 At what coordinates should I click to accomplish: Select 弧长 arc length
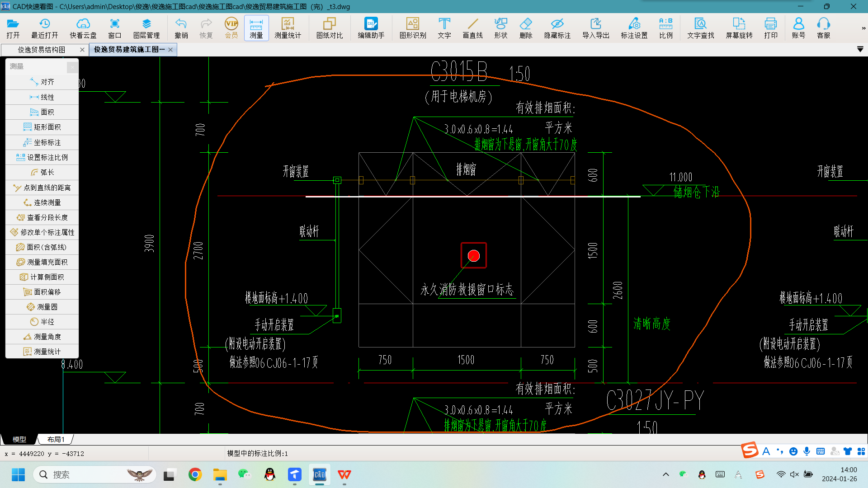point(42,172)
